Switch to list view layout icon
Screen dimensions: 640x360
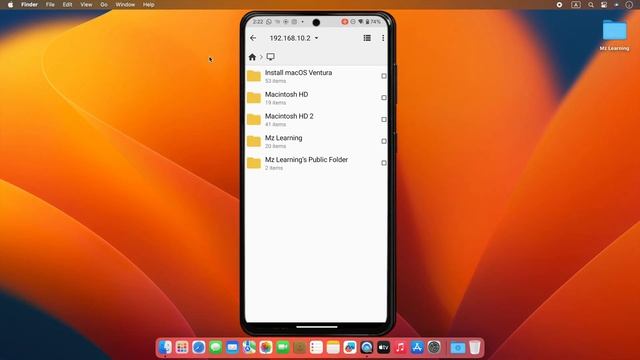[367, 38]
